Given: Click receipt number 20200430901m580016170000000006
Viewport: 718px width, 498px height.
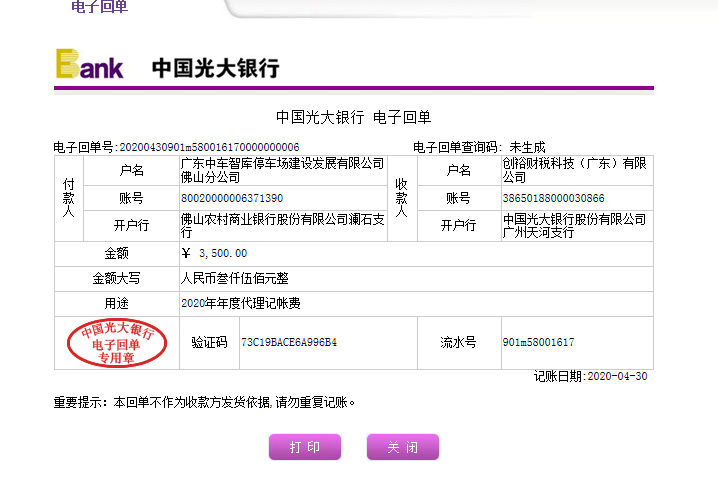Looking at the screenshot, I should [209, 147].
